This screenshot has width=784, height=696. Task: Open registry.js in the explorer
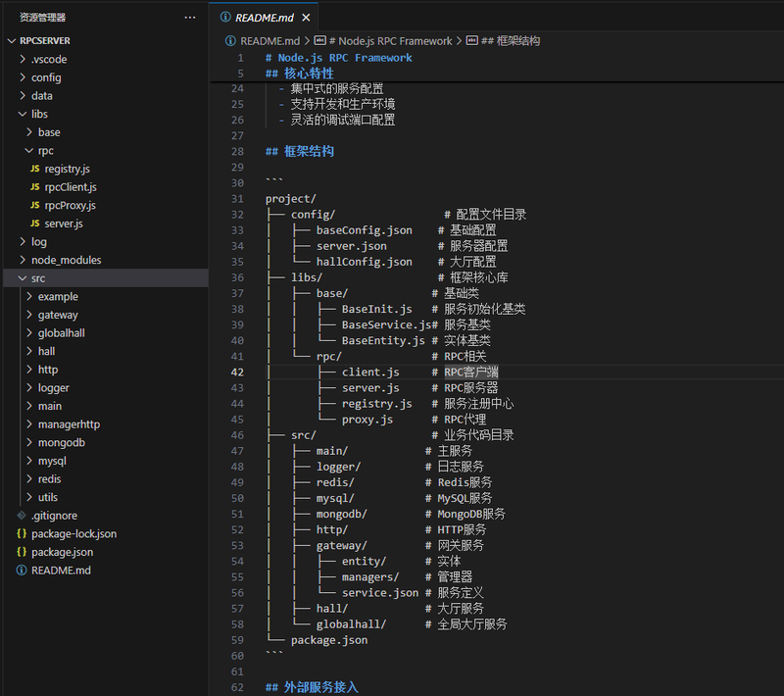coord(67,169)
